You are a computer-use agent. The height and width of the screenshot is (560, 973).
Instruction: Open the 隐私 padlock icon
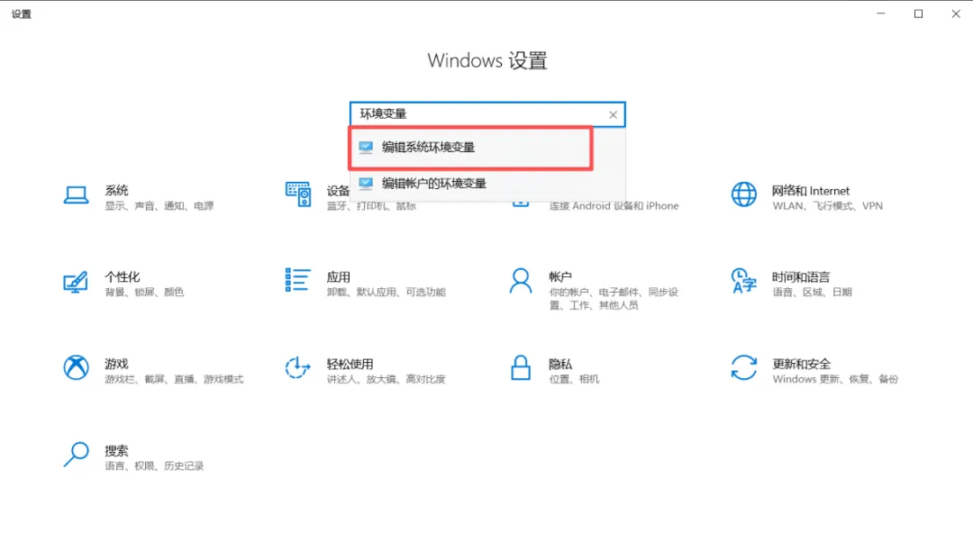521,367
